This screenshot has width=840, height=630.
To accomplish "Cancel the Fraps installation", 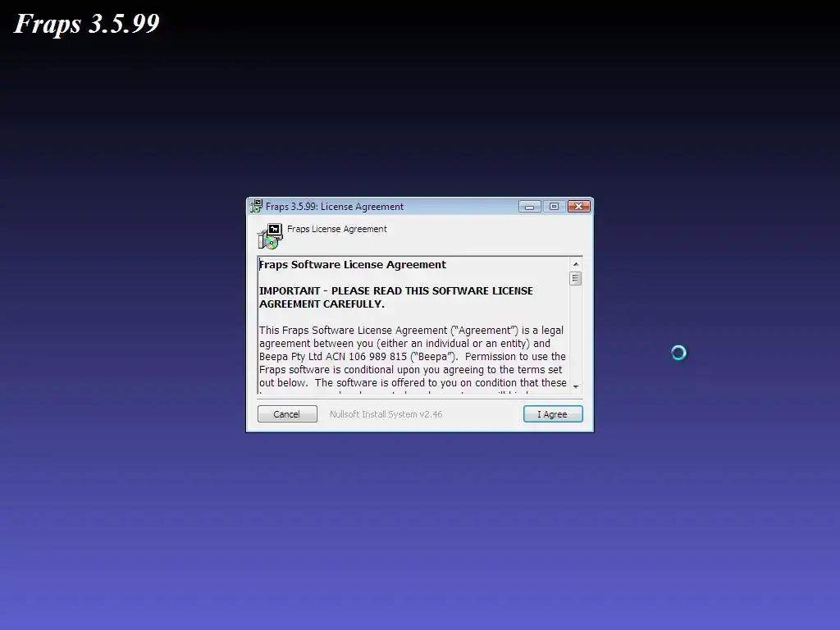I will (287, 414).
